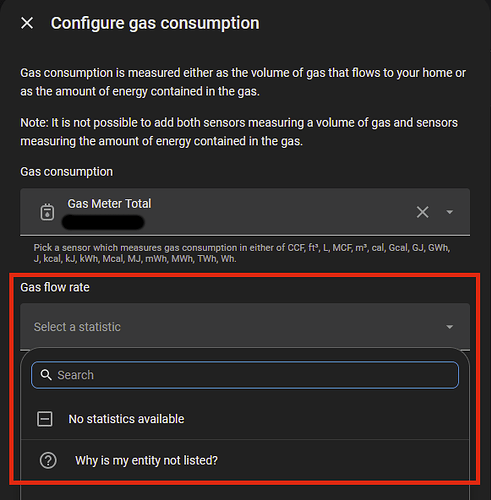Screen dimensions: 491x500
Task: Expand the Gas consumption dropdown arrow
Action: coord(449,212)
